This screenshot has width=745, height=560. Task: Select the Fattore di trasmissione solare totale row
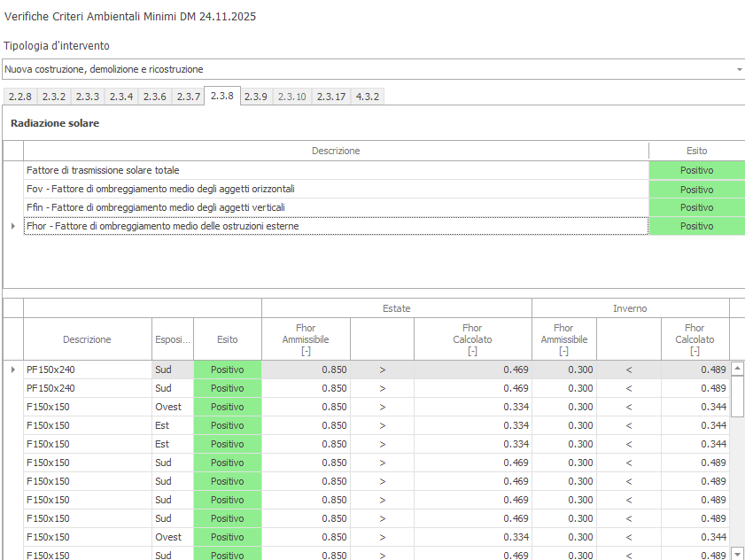point(335,170)
